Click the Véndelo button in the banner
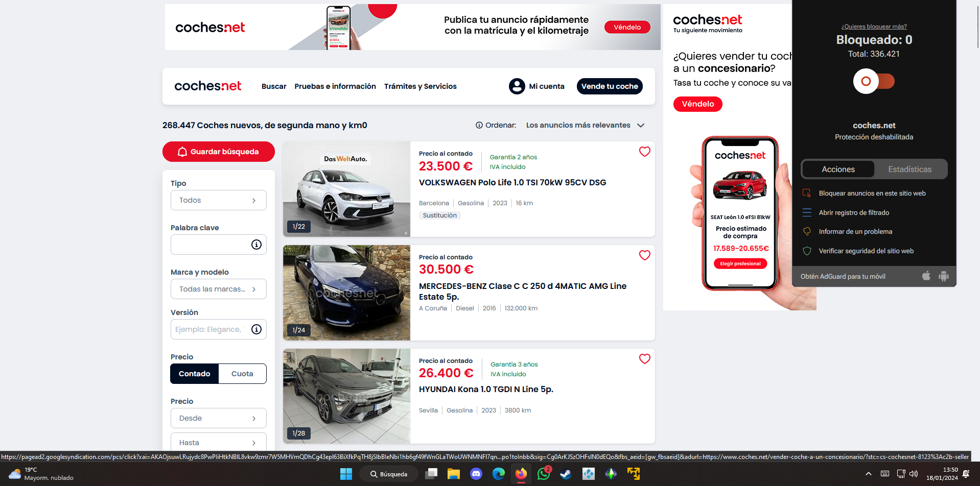The height and width of the screenshot is (486, 980). [627, 27]
